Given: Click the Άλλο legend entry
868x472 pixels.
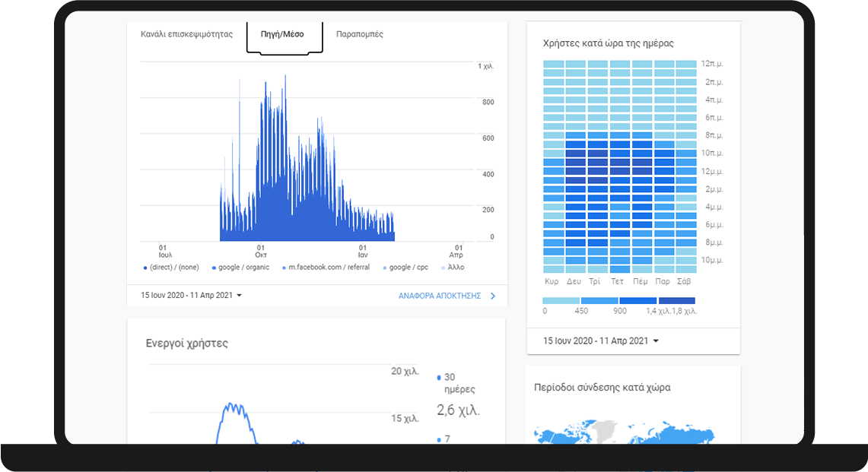Looking at the screenshot, I should (453, 268).
